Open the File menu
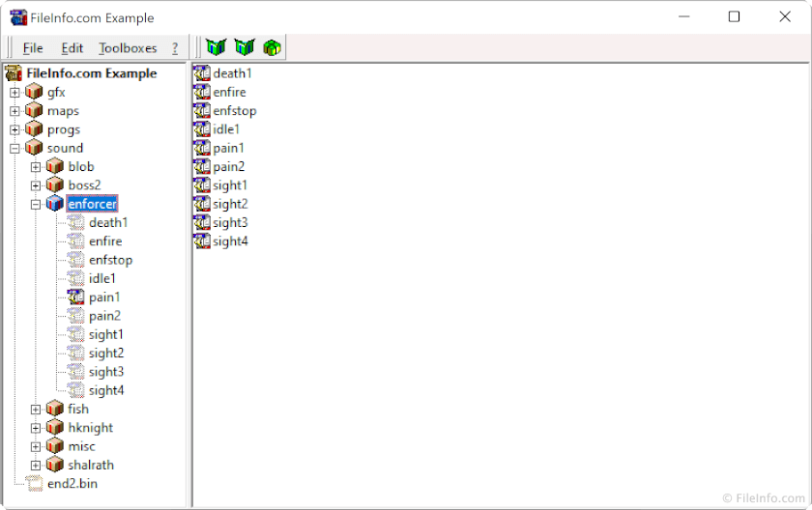 point(33,48)
